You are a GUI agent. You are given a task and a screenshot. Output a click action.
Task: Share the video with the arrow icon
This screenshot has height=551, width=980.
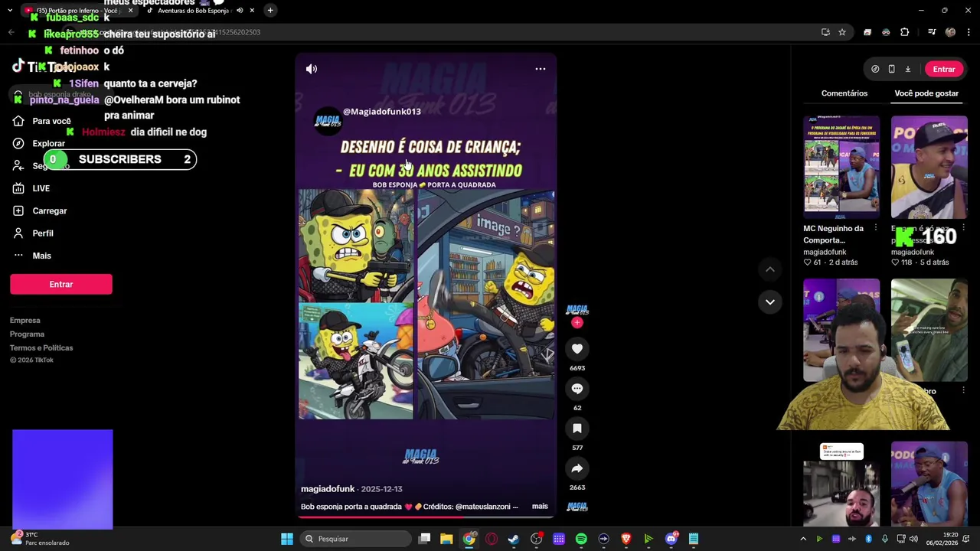pos(577,468)
